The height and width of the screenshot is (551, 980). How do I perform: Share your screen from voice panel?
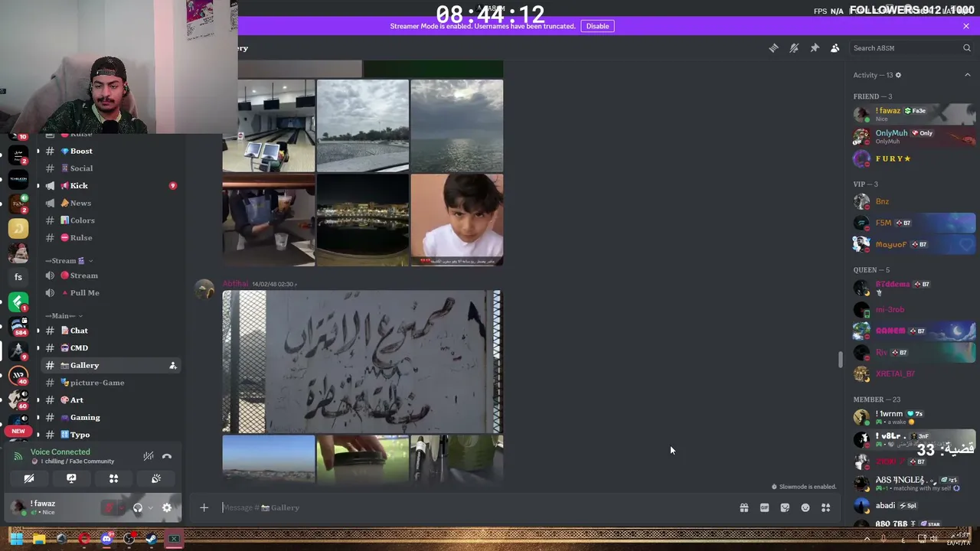71,478
